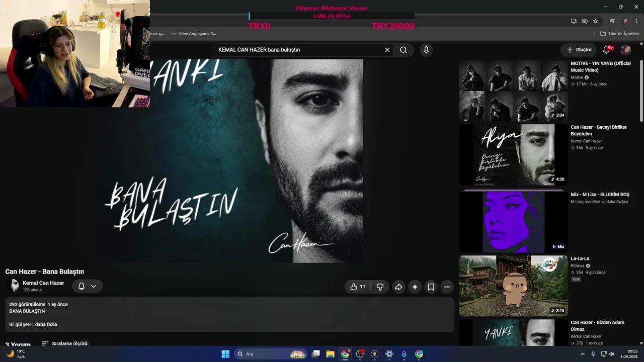644x362 pixels.
Task: Play the La-La-La video thumbnail
Action: click(x=513, y=286)
